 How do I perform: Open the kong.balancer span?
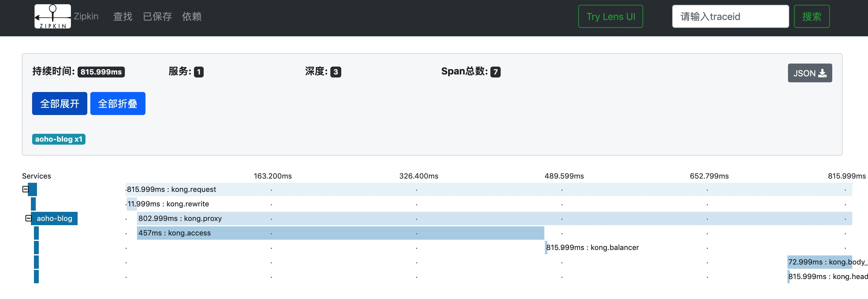(x=593, y=248)
